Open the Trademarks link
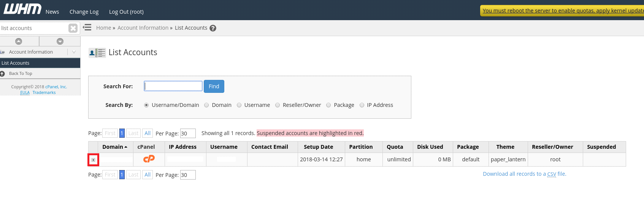This screenshot has height=218, width=644. [44, 92]
